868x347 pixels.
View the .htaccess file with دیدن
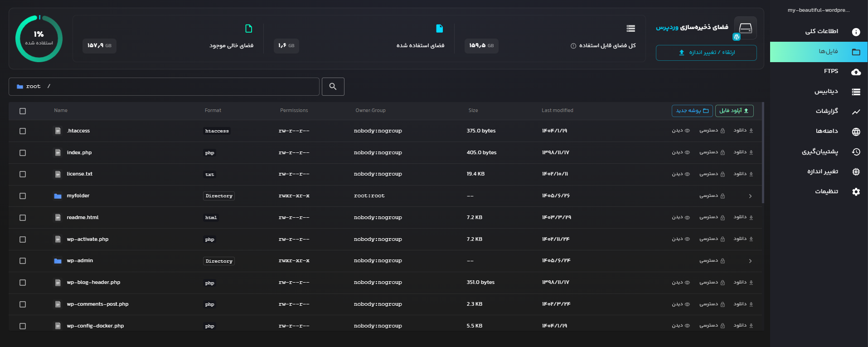[x=681, y=131]
